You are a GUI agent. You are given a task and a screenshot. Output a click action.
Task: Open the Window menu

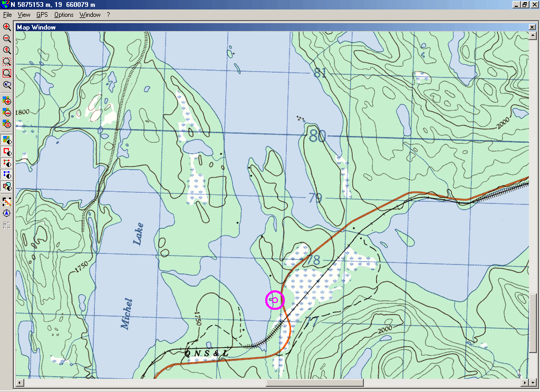point(90,15)
